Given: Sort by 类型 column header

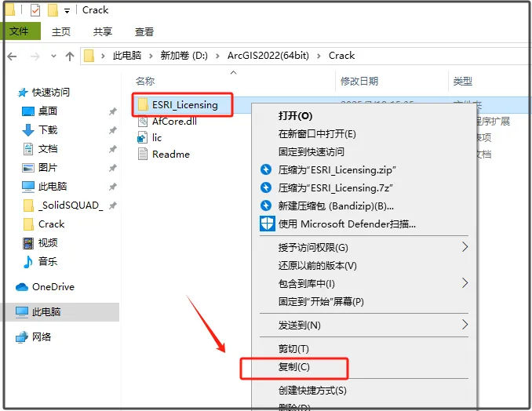Looking at the screenshot, I should 463,81.
